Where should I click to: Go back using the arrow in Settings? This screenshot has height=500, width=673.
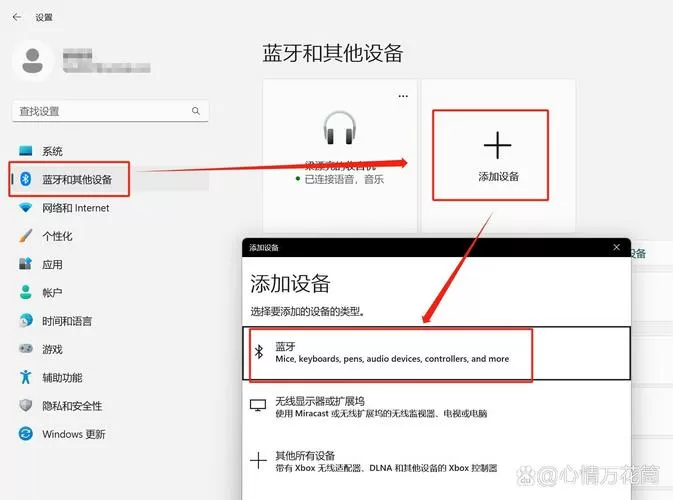[17, 17]
